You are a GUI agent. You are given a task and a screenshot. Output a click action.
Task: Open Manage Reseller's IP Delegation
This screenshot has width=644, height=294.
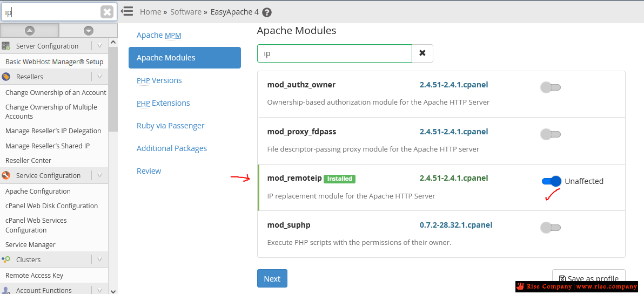[x=53, y=131]
